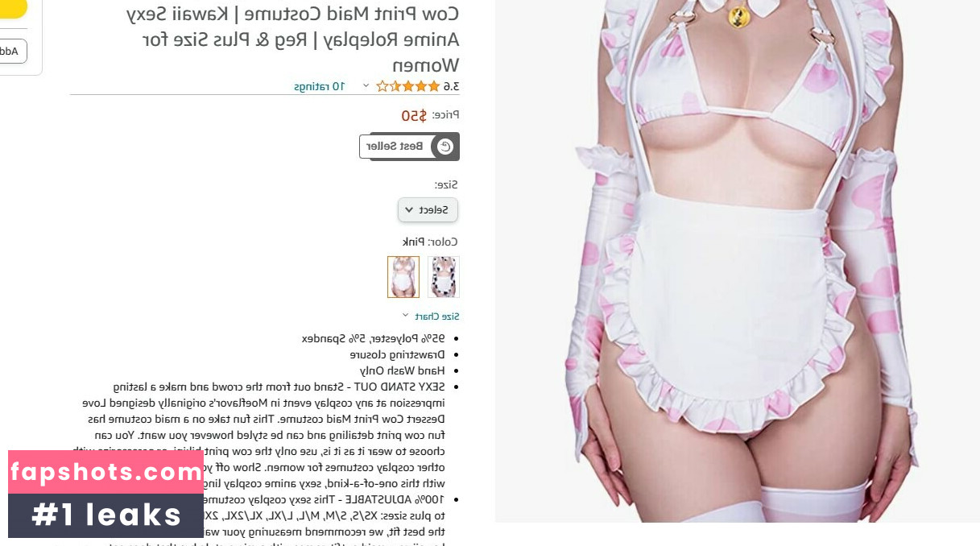980x546 pixels.
Task: Click the 3.6 rating number
Action: click(451, 86)
